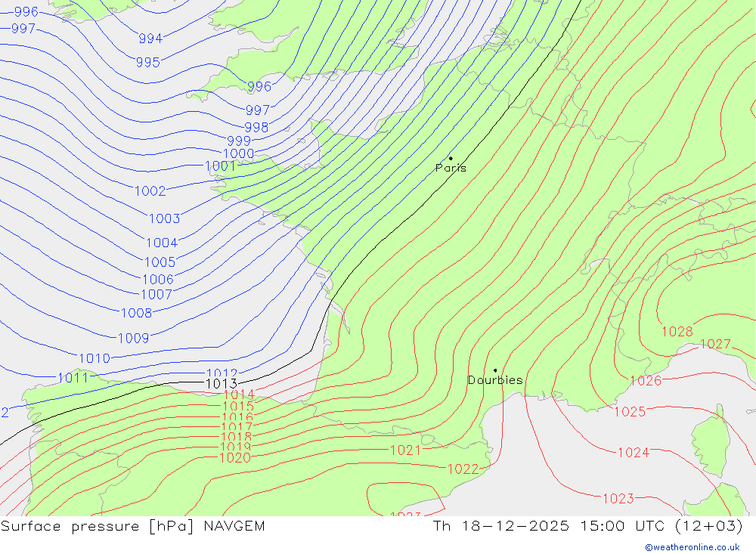Click the 1020 isobar label
Image resolution: width=756 pixels, height=554 pixels.
click(x=235, y=457)
